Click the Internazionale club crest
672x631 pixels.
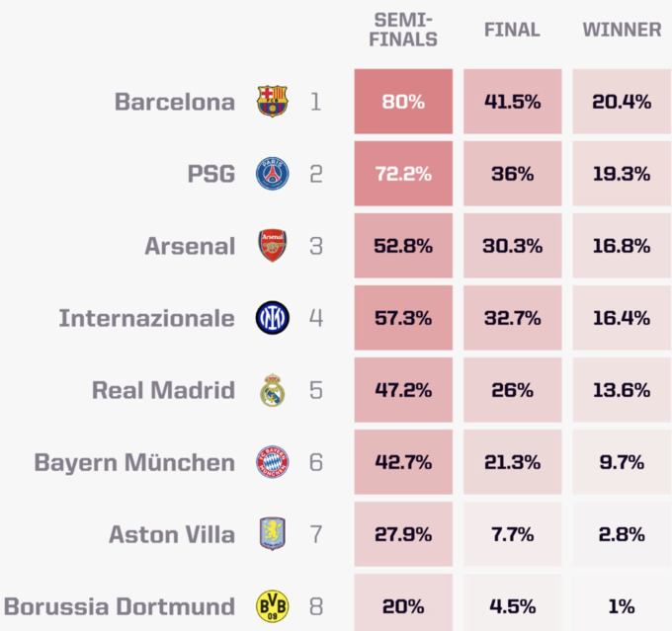tap(273, 318)
